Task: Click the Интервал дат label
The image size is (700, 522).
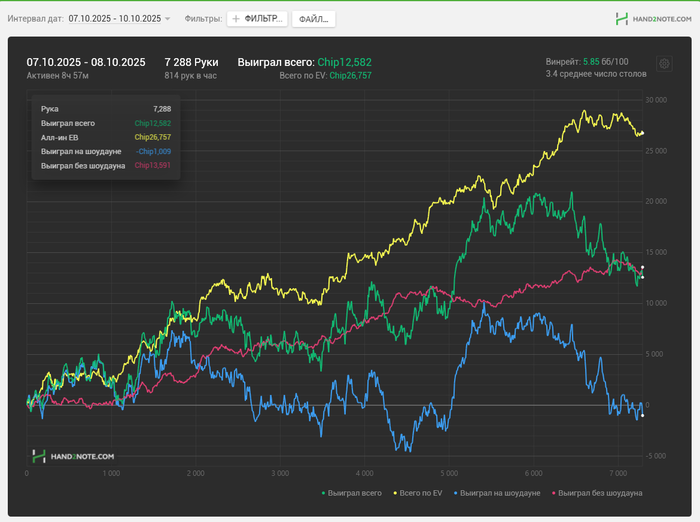Action: point(36,19)
